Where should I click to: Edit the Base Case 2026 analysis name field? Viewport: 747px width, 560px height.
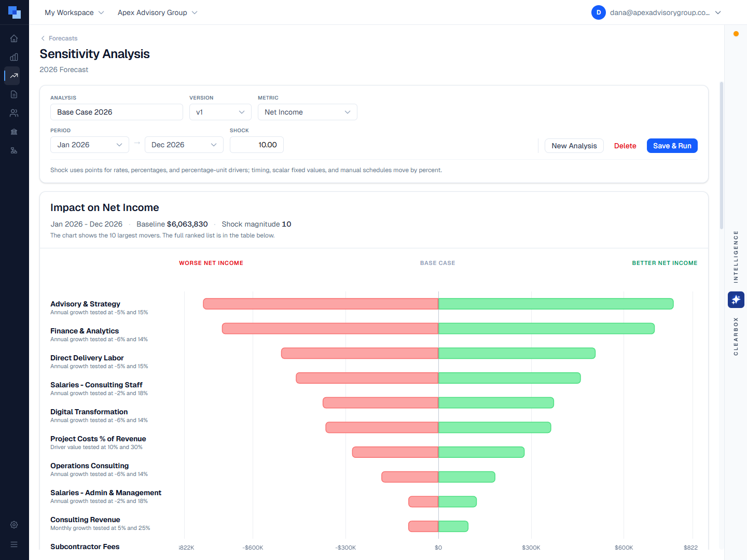(x=117, y=112)
